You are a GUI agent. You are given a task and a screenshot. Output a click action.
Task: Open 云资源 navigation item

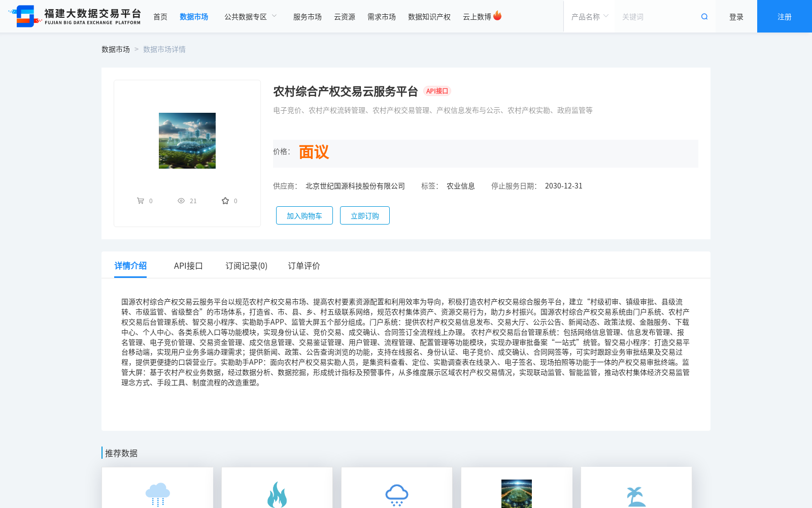pyautogui.click(x=345, y=17)
